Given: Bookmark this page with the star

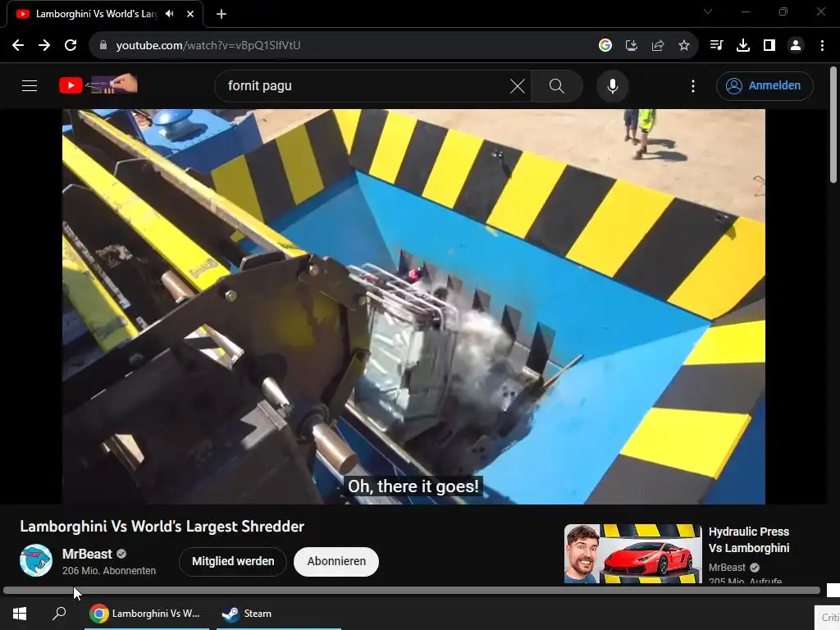Looking at the screenshot, I should pyautogui.click(x=684, y=46).
